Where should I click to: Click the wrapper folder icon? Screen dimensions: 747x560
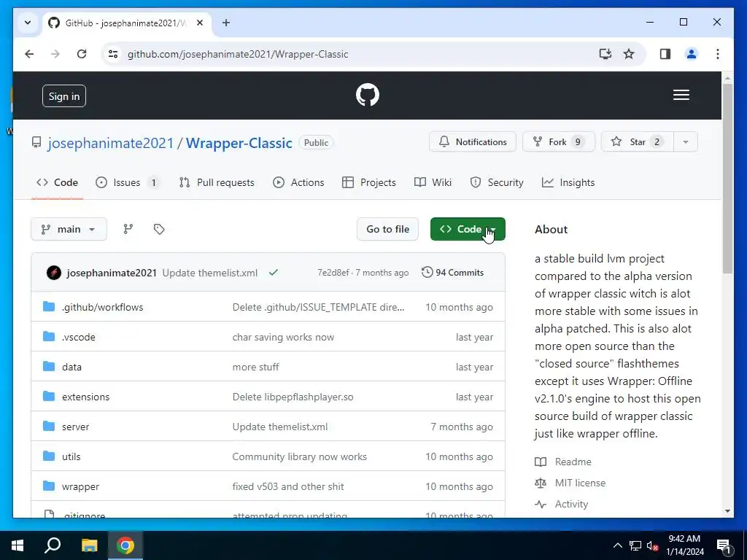[49, 485]
